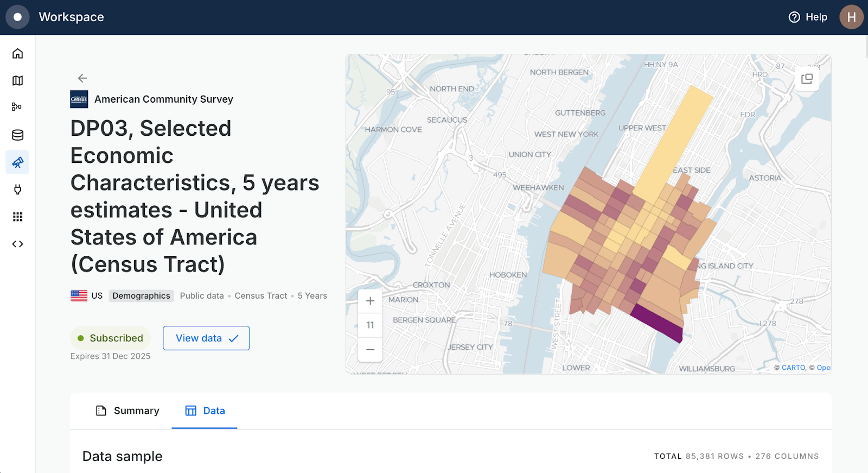Switch to the Summary tab
The image size is (868, 473).
coord(127,411)
